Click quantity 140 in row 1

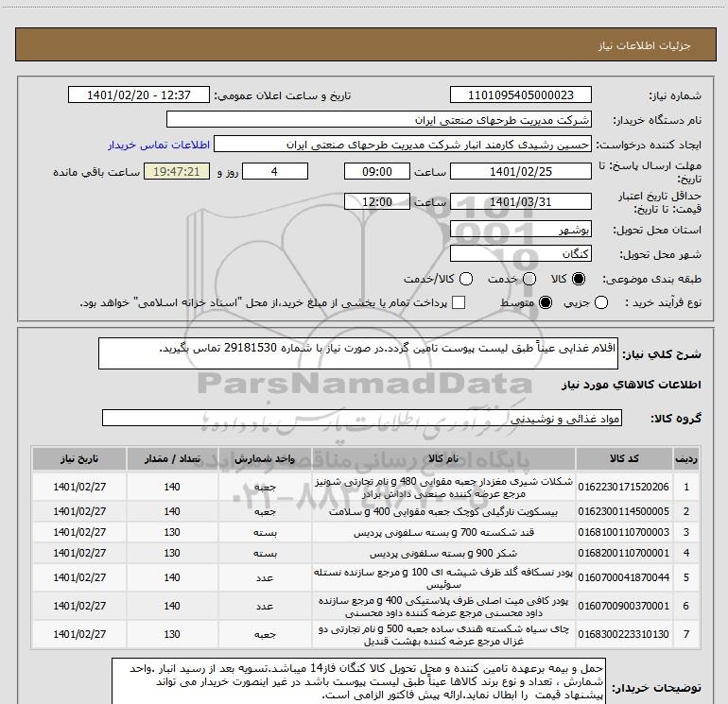pyautogui.click(x=172, y=487)
